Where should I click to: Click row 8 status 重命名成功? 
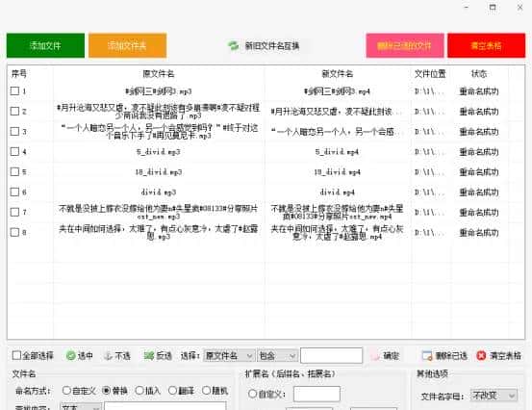pyautogui.click(x=479, y=233)
